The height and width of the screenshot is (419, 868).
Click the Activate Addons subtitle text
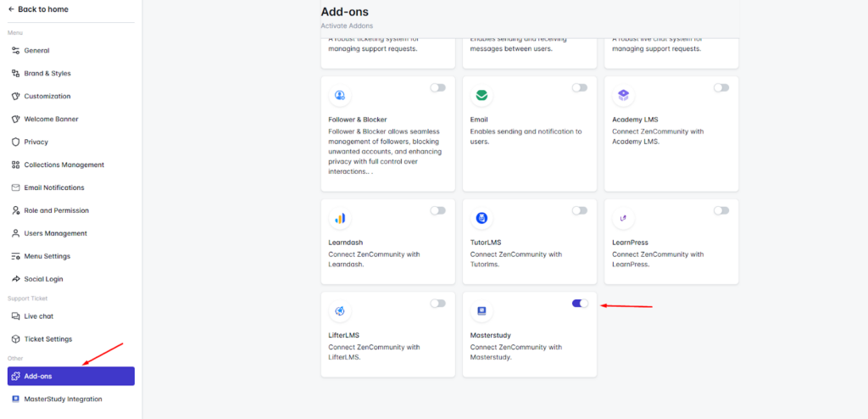(347, 26)
